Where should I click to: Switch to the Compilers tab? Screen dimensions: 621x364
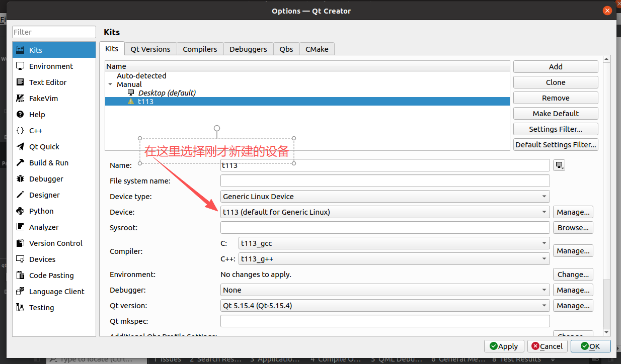click(200, 49)
